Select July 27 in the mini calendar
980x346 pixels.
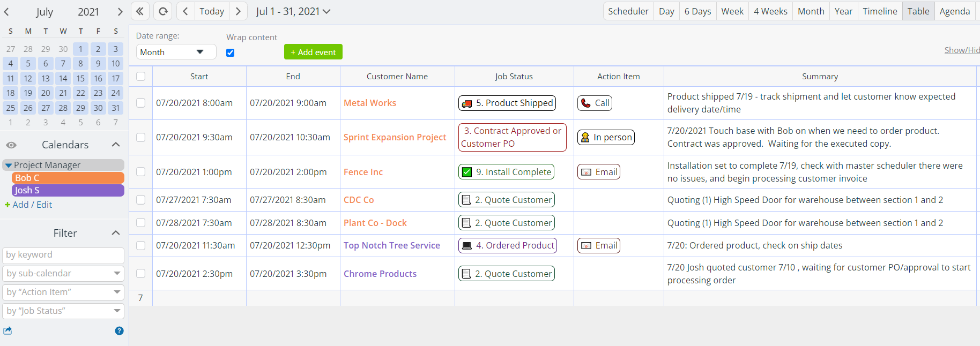pyautogui.click(x=46, y=108)
